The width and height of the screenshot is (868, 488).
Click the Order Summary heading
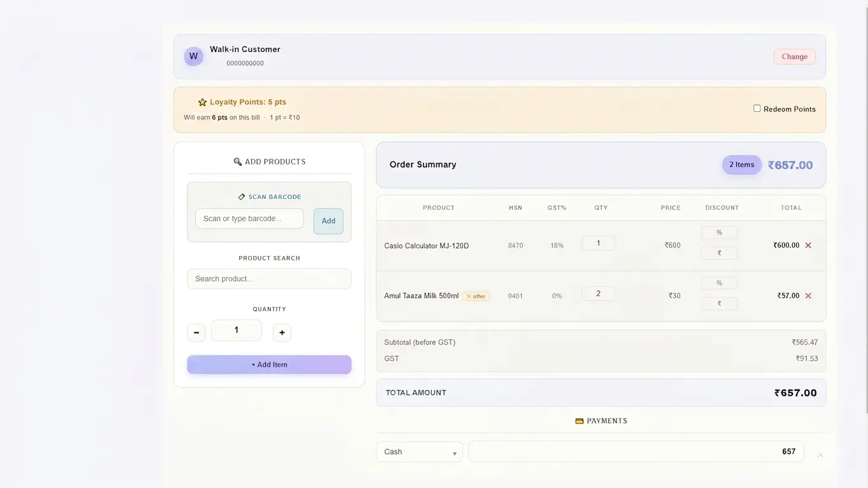coord(423,165)
